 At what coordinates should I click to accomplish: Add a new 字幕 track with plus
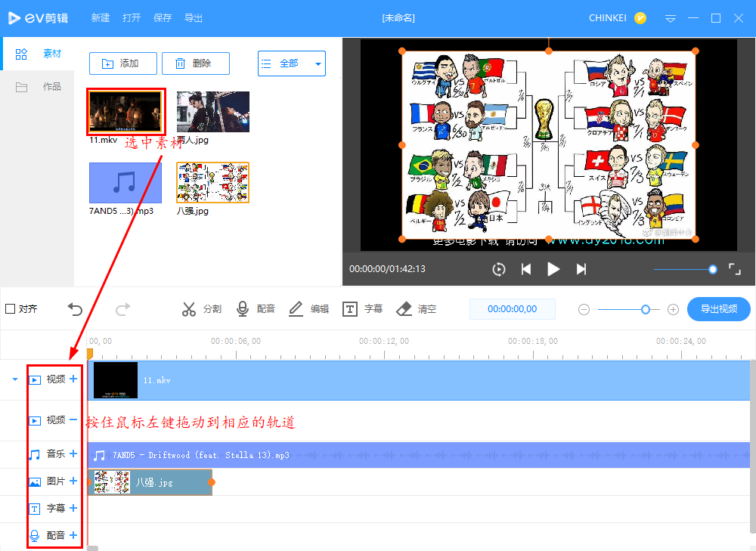73,508
